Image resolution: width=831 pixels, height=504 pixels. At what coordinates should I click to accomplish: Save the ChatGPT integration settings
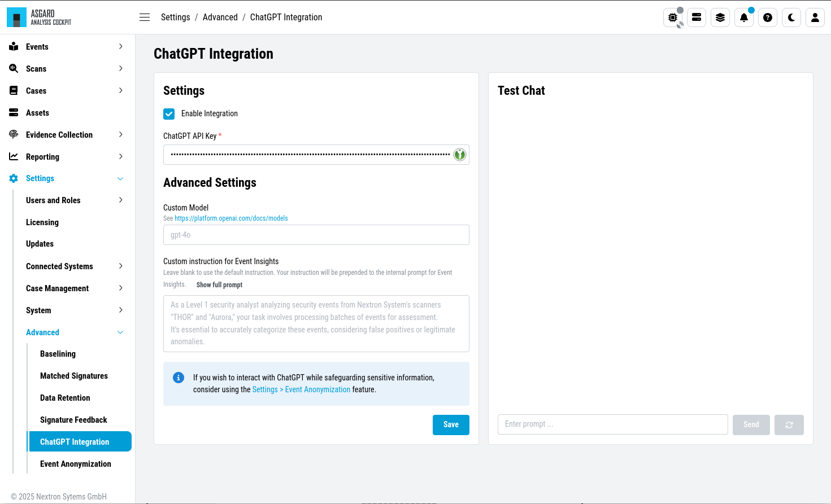coord(451,425)
